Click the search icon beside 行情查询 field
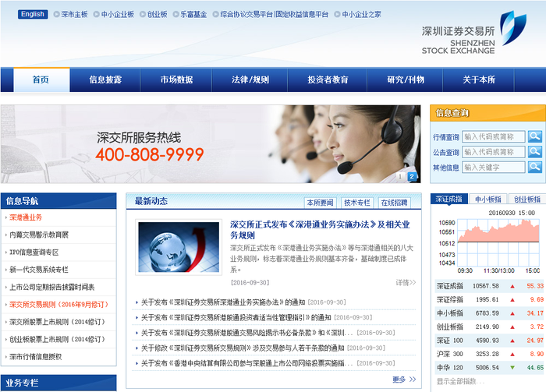This screenshot has height=392, width=546. tap(534, 136)
